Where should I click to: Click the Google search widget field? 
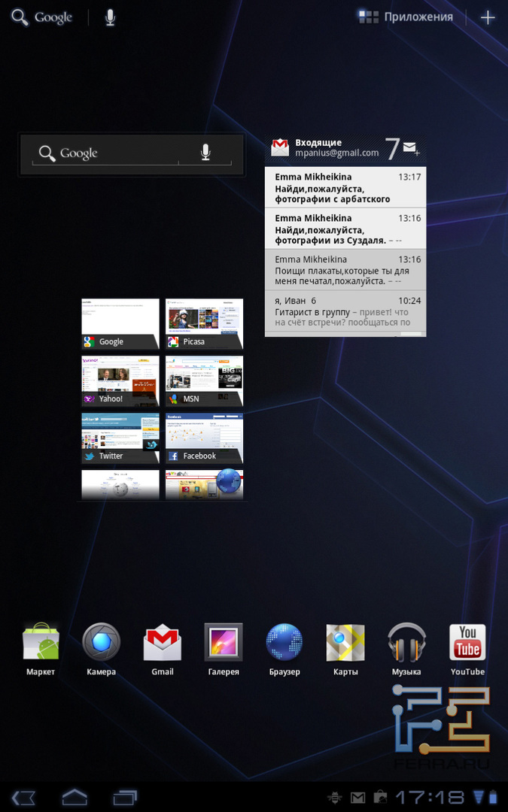105,153
